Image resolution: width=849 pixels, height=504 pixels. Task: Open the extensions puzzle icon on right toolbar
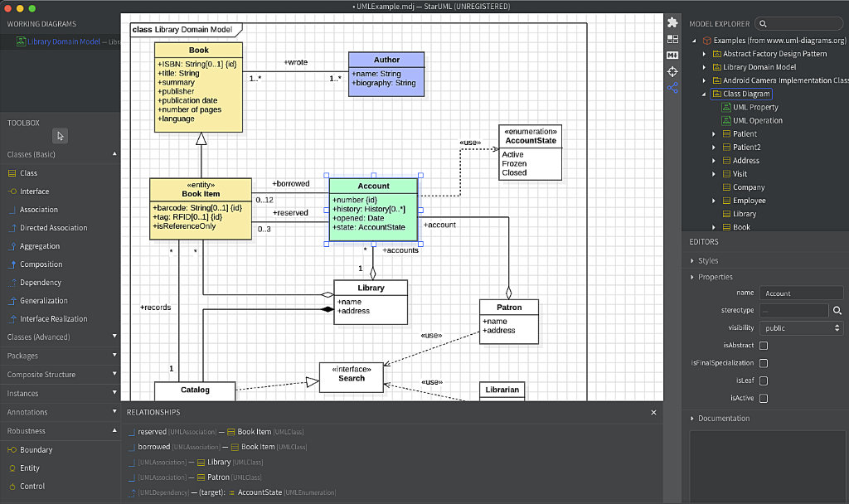tap(672, 21)
